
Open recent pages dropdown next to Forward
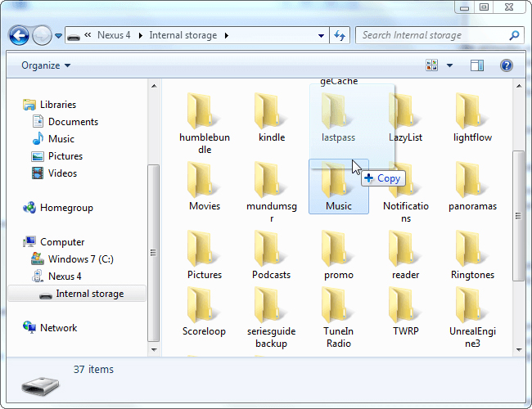point(59,36)
